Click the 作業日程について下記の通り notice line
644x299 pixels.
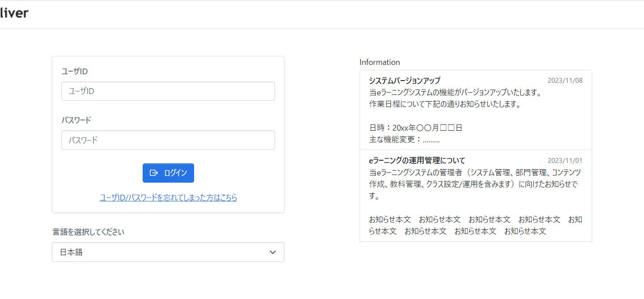445,104
